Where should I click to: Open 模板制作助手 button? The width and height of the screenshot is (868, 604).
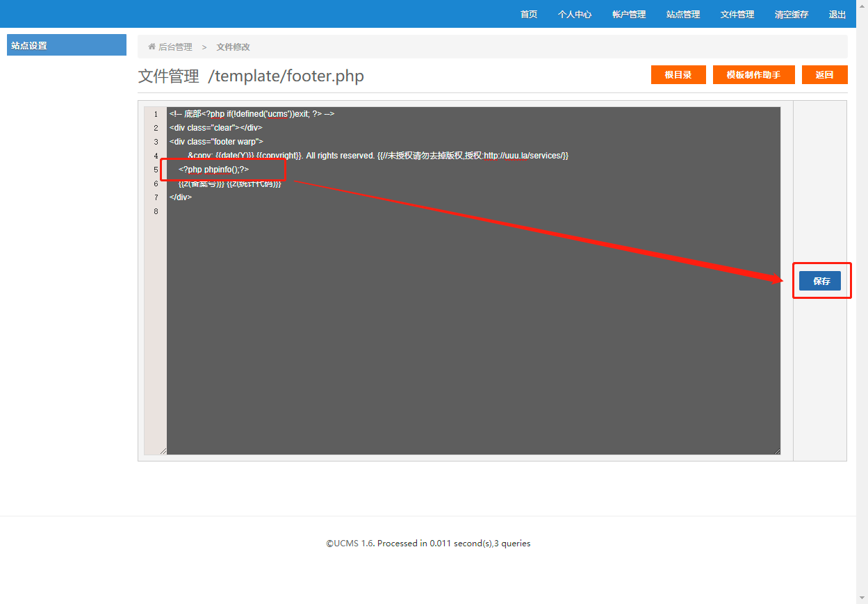pos(753,74)
